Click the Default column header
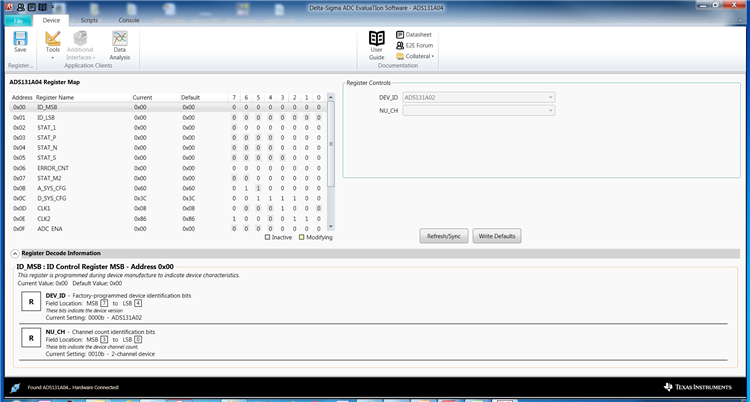Viewport: 750px width, 402px height. [x=190, y=98]
